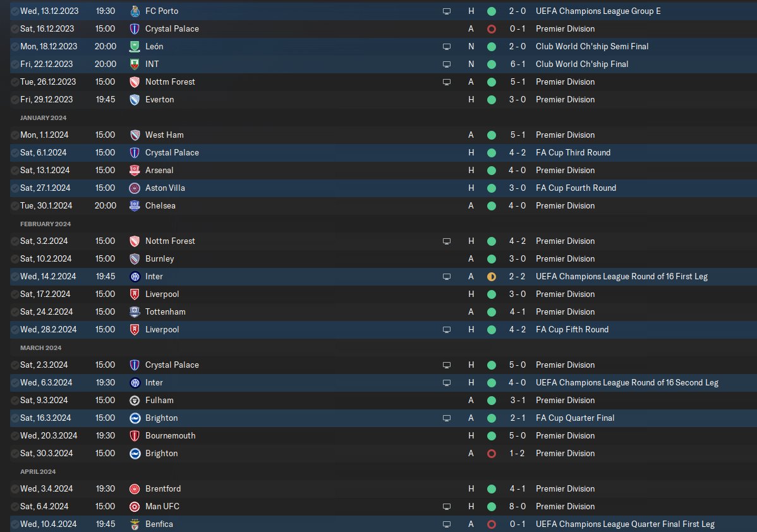The height and width of the screenshot is (532, 757).
Task: Click the Benfica club badge
Action: click(x=135, y=524)
